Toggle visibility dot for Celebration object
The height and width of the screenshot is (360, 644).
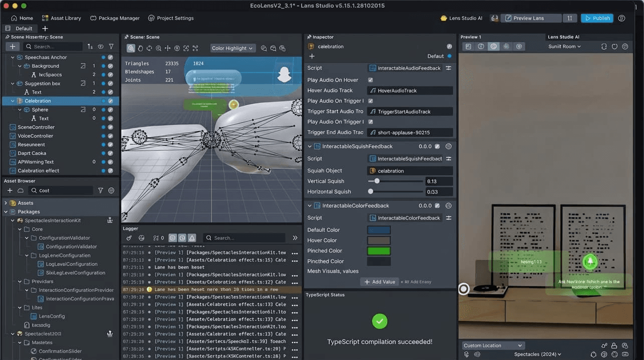103,101
